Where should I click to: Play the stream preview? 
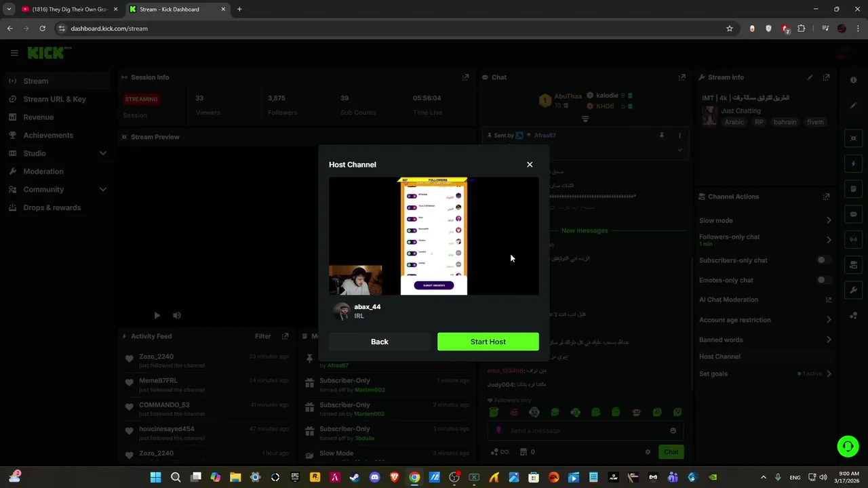tap(157, 315)
